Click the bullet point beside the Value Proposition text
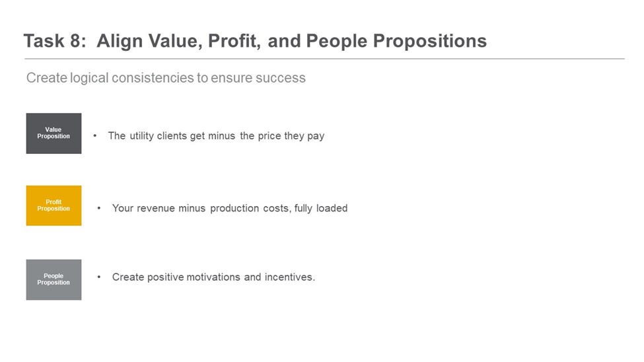The image size is (644, 362). click(x=95, y=136)
